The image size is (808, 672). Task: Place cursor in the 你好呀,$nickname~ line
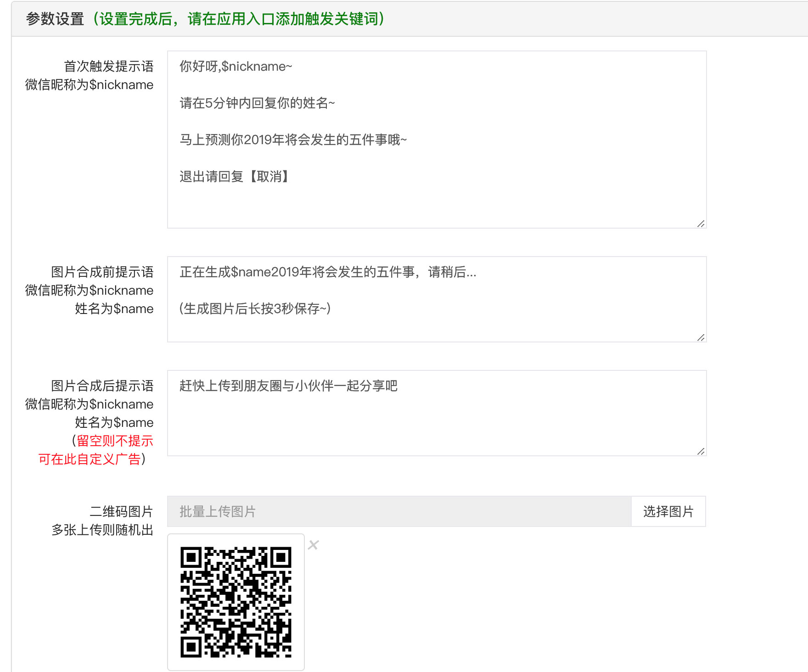[x=236, y=67]
